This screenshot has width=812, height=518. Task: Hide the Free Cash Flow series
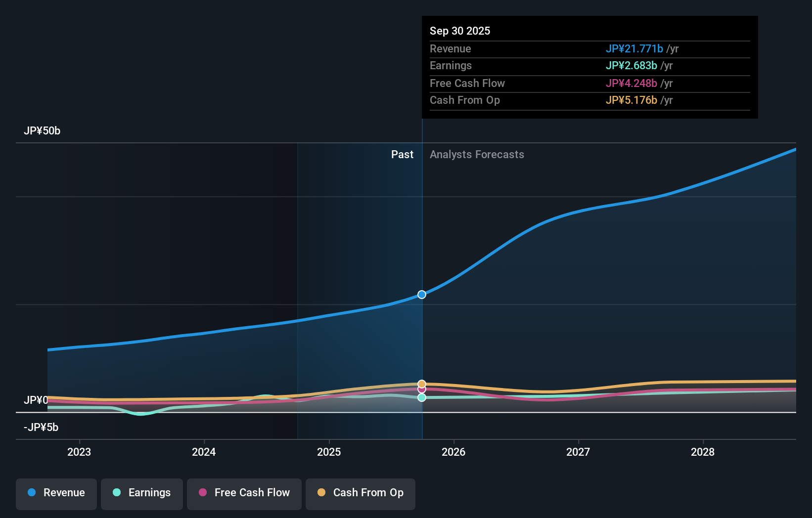coord(244,493)
